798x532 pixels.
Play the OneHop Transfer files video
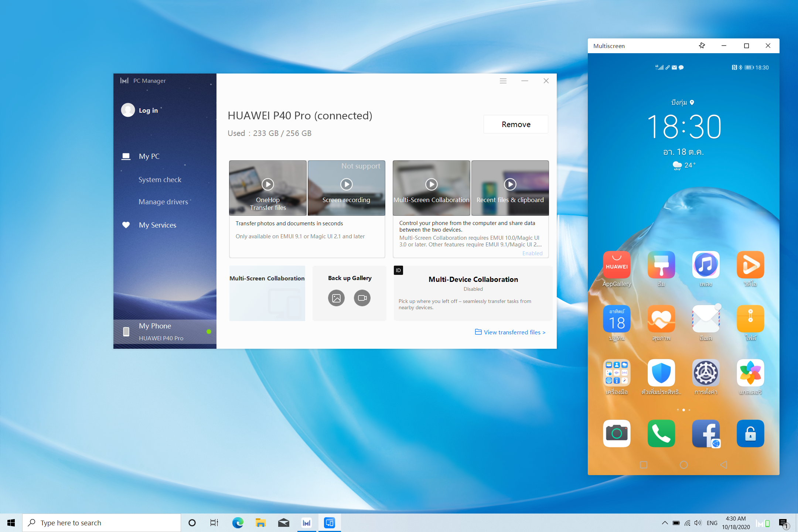pyautogui.click(x=268, y=184)
